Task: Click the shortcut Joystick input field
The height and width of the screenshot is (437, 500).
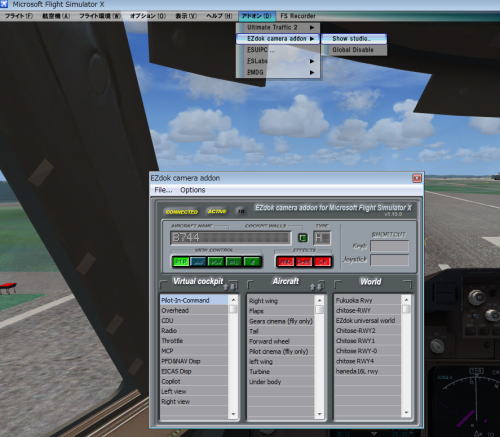Action: [x=389, y=260]
